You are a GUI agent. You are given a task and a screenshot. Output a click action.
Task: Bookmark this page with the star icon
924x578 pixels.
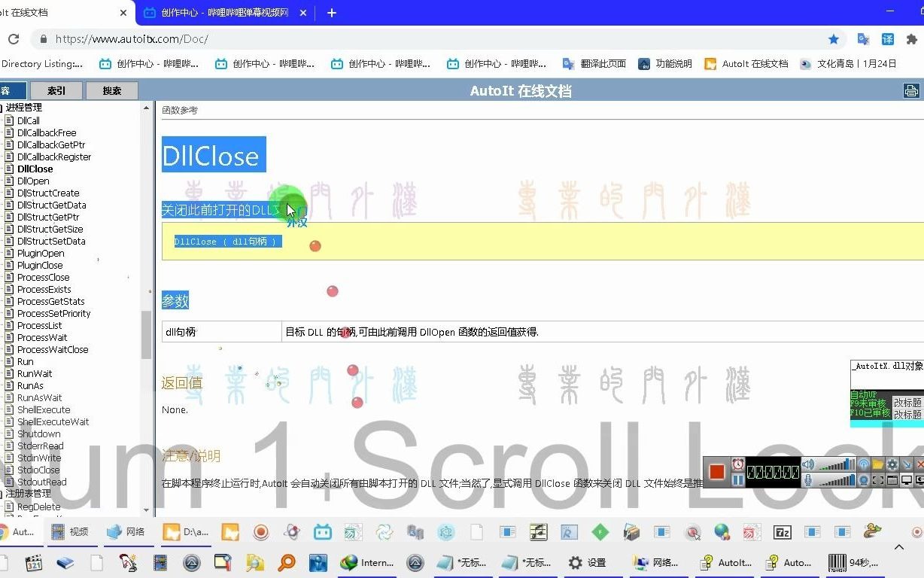click(x=834, y=39)
